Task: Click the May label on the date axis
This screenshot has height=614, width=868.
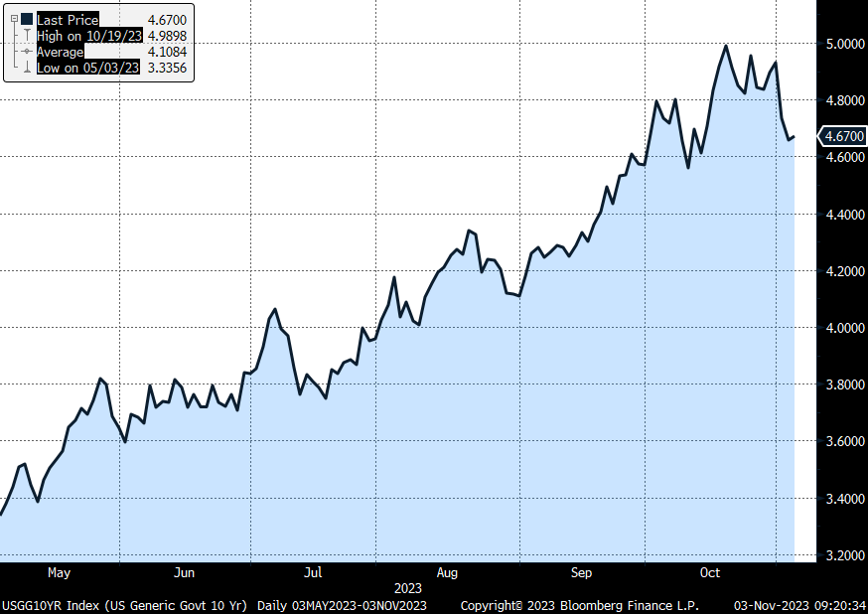Action: (59, 573)
